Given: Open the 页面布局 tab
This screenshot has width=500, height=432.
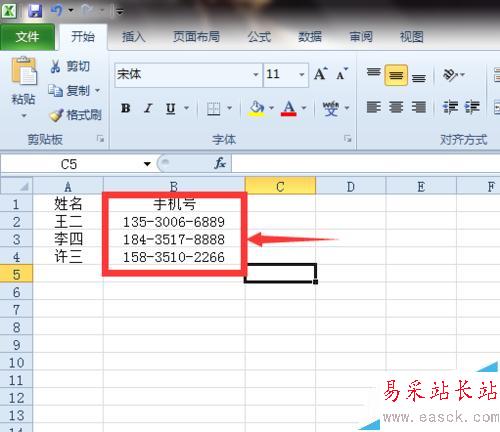Looking at the screenshot, I should pos(196,37).
